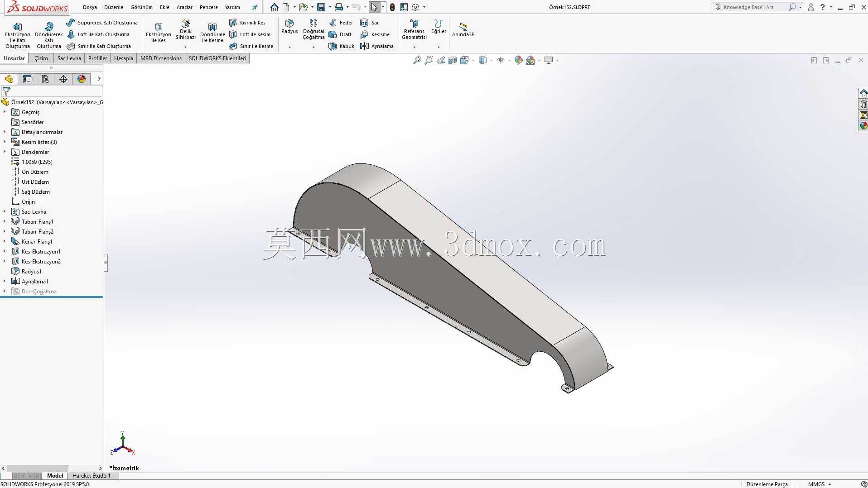Choose Loft ile Kesim command

point(250,34)
